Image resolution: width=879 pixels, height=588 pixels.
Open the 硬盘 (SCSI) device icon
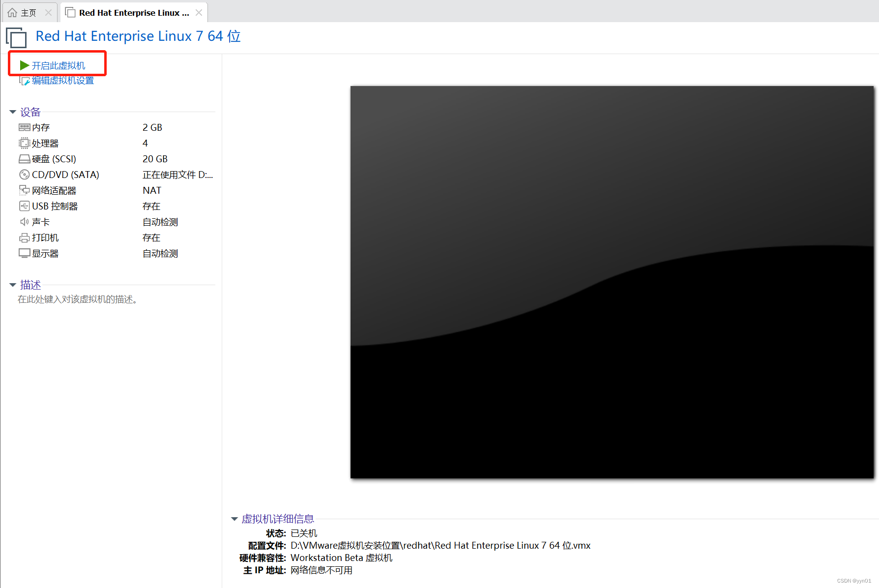click(x=25, y=158)
